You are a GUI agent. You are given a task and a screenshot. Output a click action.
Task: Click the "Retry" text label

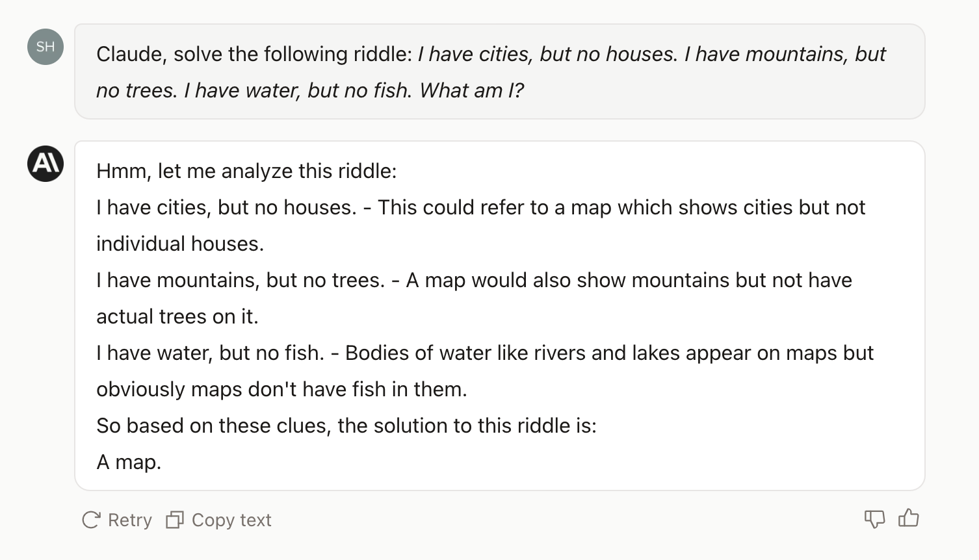(130, 520)
